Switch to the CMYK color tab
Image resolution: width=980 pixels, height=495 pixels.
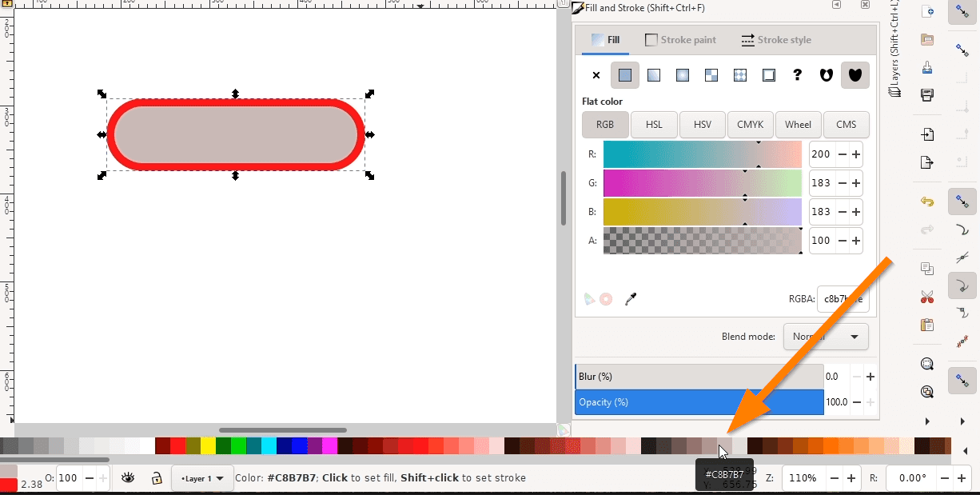[x=750, y=125]
